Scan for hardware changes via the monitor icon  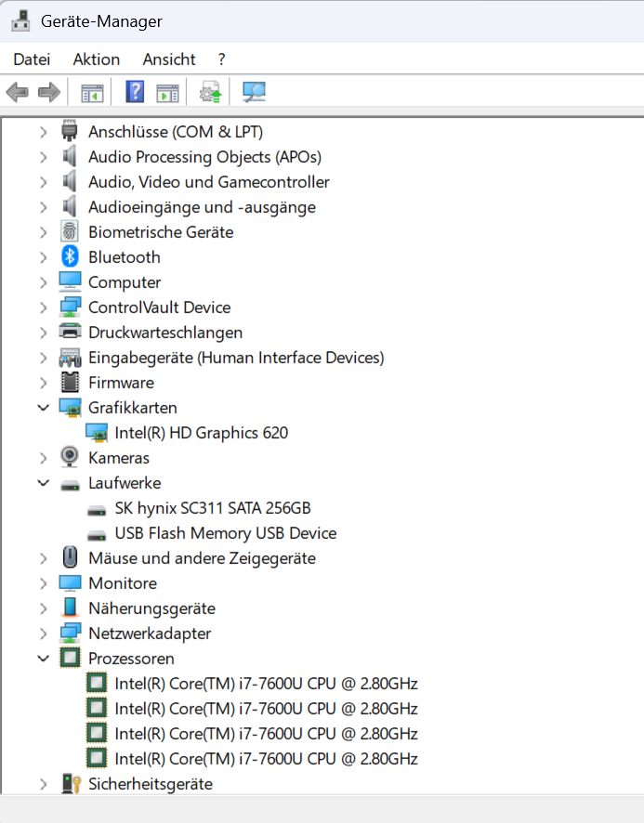(255, 92)
